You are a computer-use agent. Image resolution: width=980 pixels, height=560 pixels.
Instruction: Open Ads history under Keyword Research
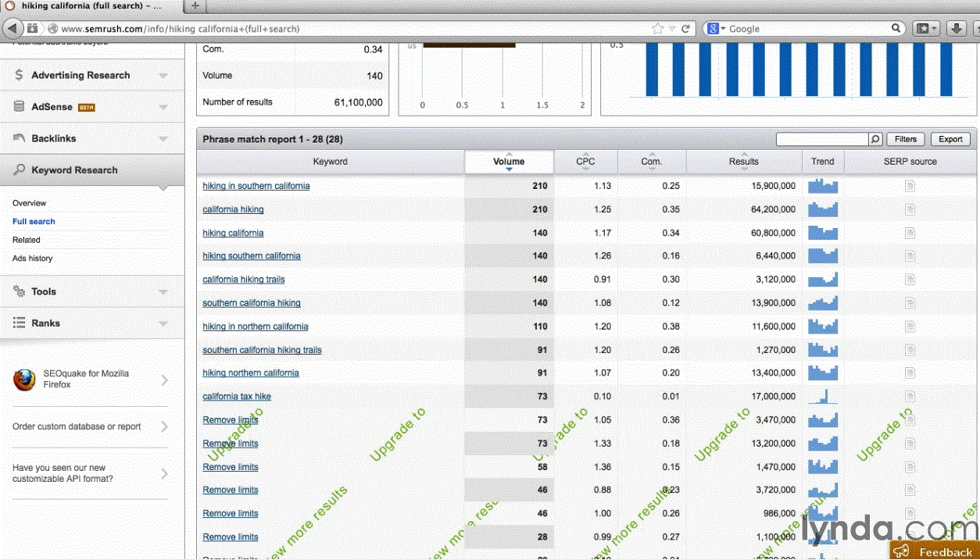[32, 259]
